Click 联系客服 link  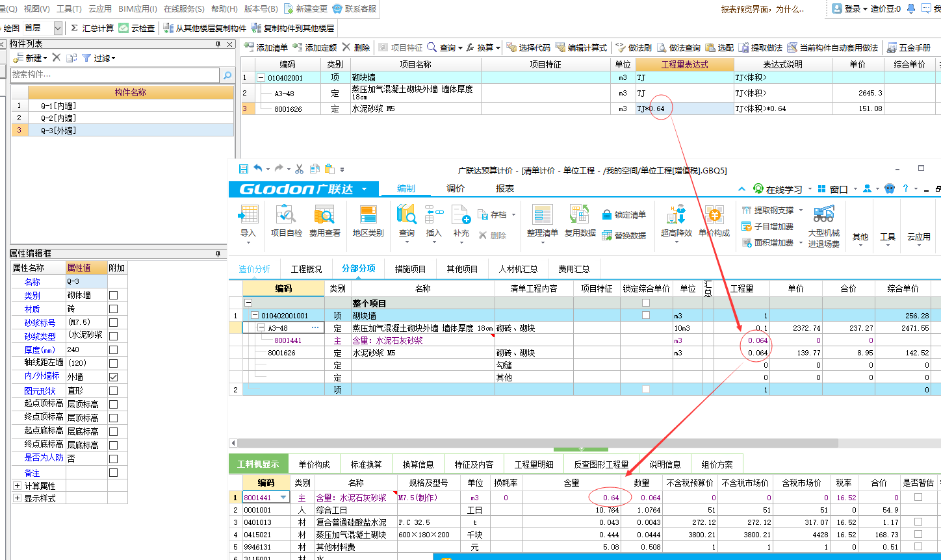tap(355, 8)
